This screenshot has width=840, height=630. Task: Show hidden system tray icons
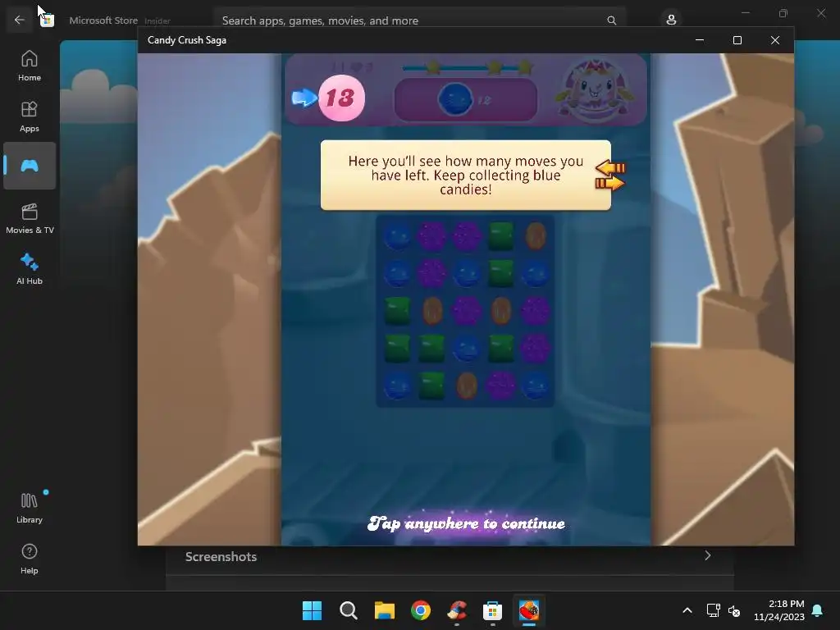pos(687,610)
